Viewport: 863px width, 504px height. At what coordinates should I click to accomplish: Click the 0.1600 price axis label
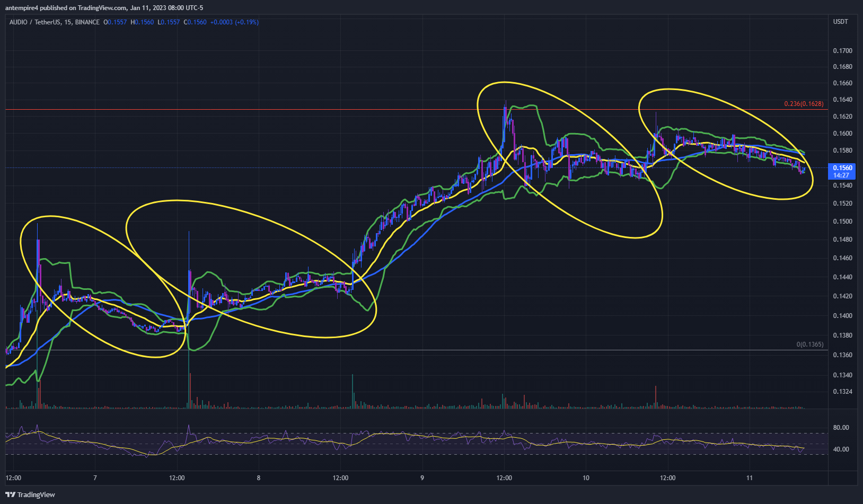[843, 134]
